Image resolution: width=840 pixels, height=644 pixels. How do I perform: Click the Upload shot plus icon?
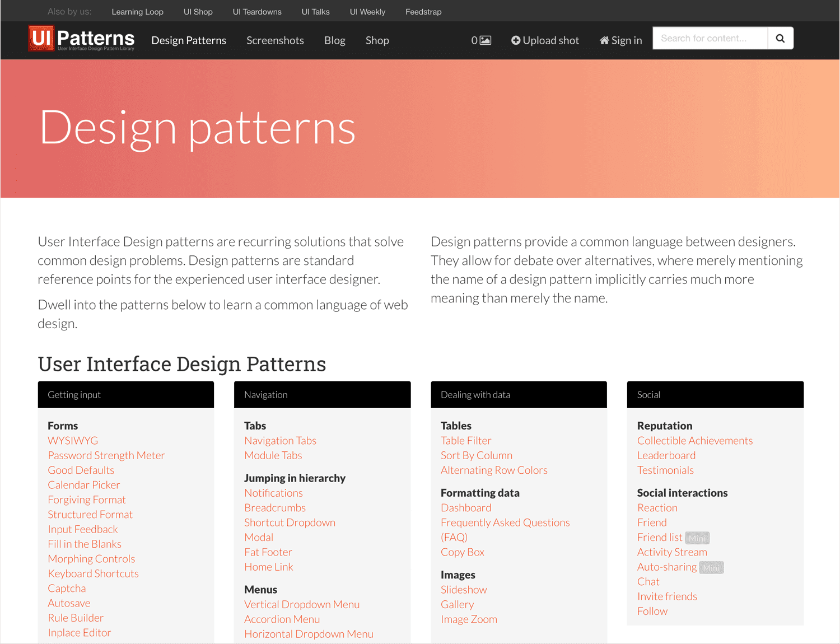point(516,40)
